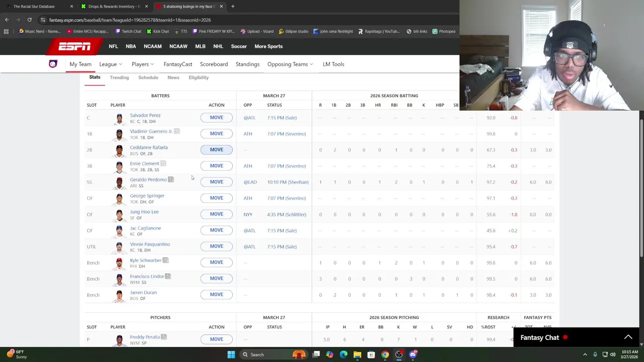This screenshot has width=644, height=362.
Task: Open the Twitch Chat bookmark
Action: point(128,31)
